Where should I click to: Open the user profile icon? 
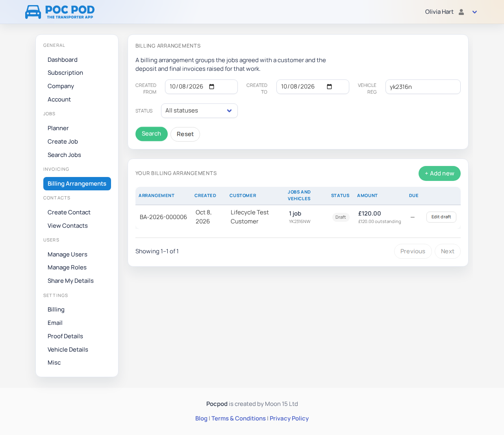461,12
